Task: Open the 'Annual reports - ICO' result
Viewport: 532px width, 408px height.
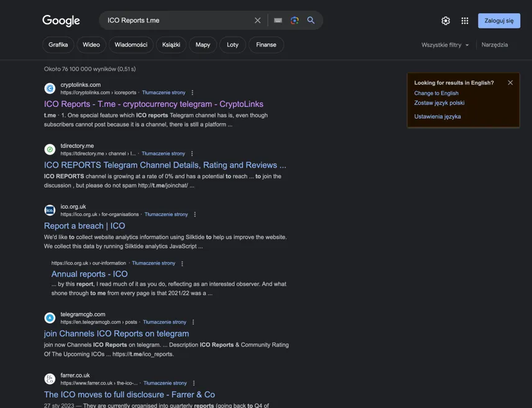Action: 89,274
